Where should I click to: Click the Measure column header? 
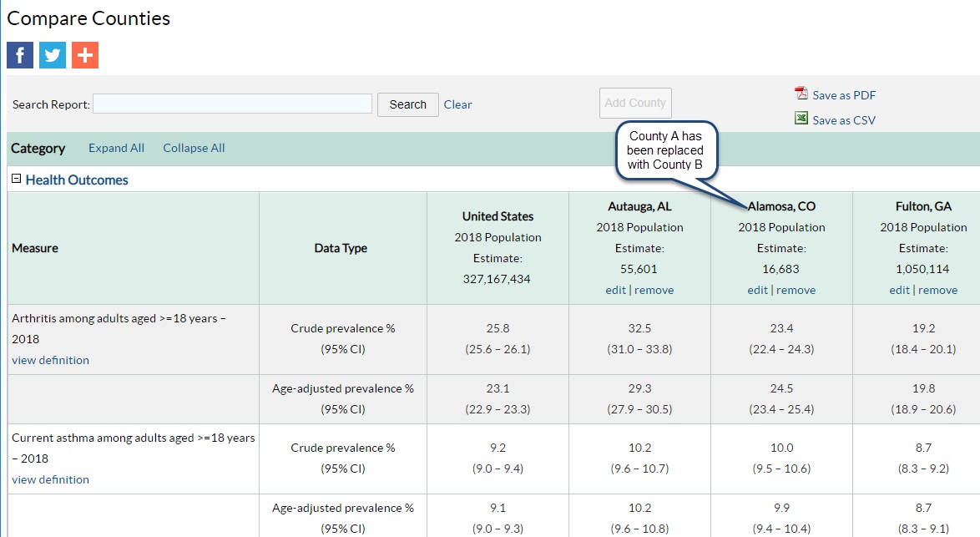point(35,248)
